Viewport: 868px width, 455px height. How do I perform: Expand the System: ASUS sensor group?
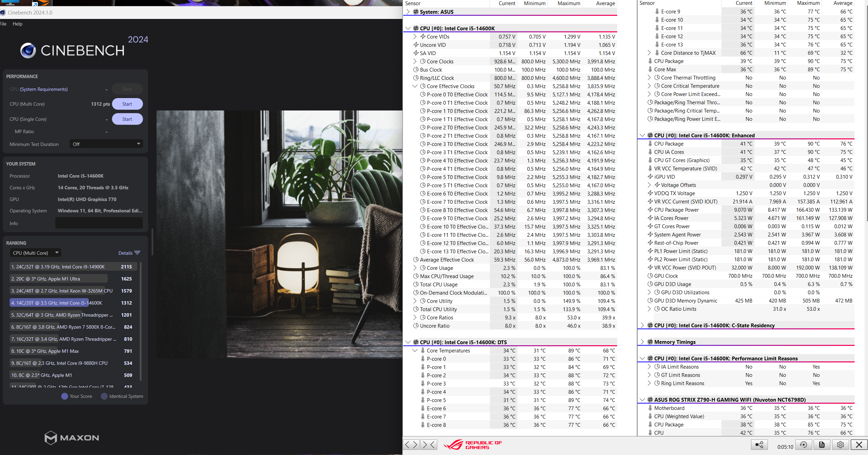(408, 12)
